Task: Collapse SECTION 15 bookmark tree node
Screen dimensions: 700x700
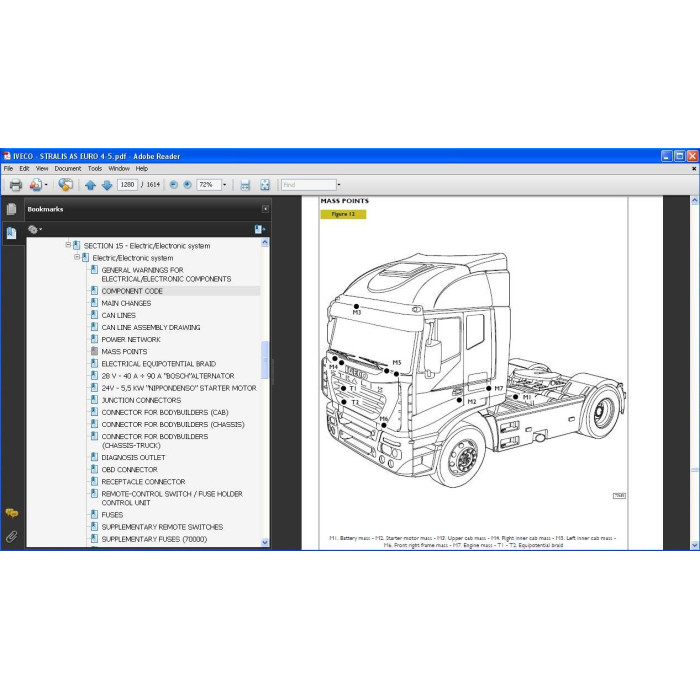Action: point(68,245)
